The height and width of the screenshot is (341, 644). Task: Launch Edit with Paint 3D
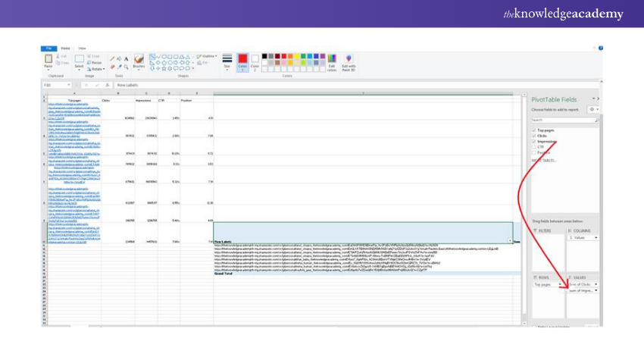click(x=348, y=61)
